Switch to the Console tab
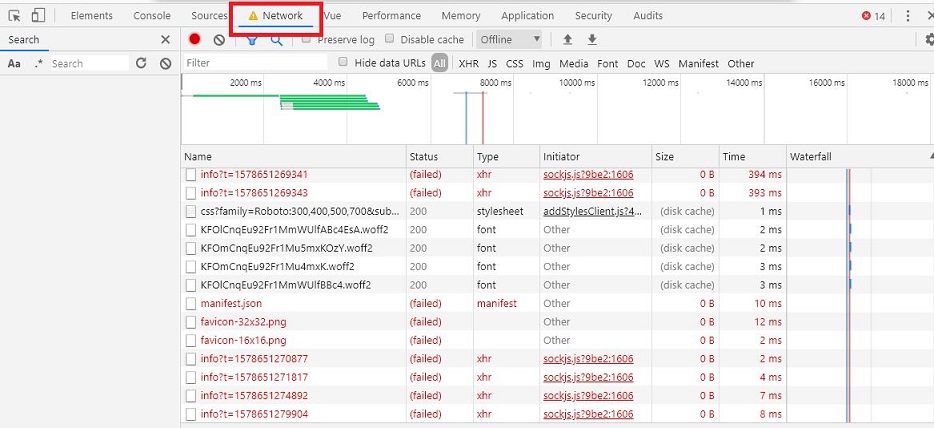The height and width of the screenshot is (428, 934). [x=152, y=16]
